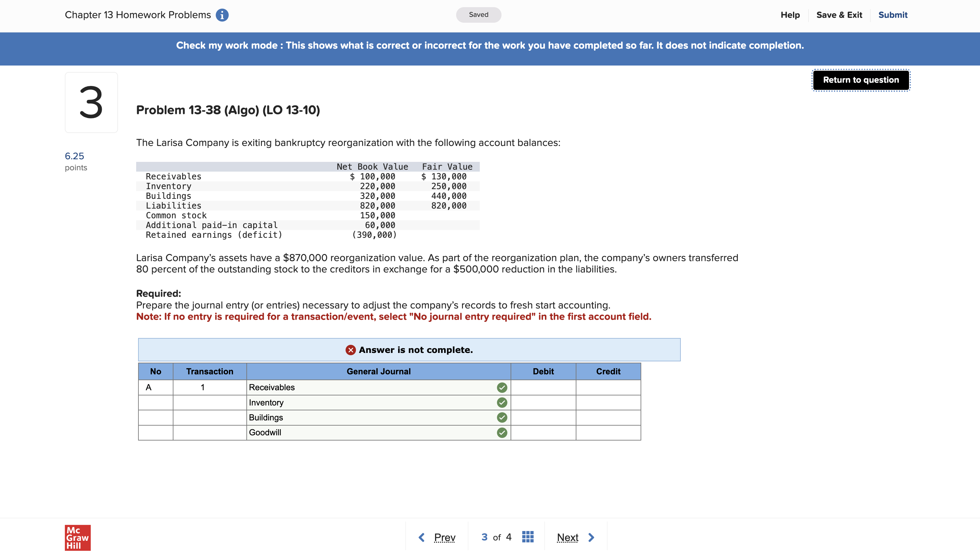Image resolution: width=980 pixels, height=556 pixels.
Task: Click the green checkmark beside Goodwill entry
Action: point(502,432)
